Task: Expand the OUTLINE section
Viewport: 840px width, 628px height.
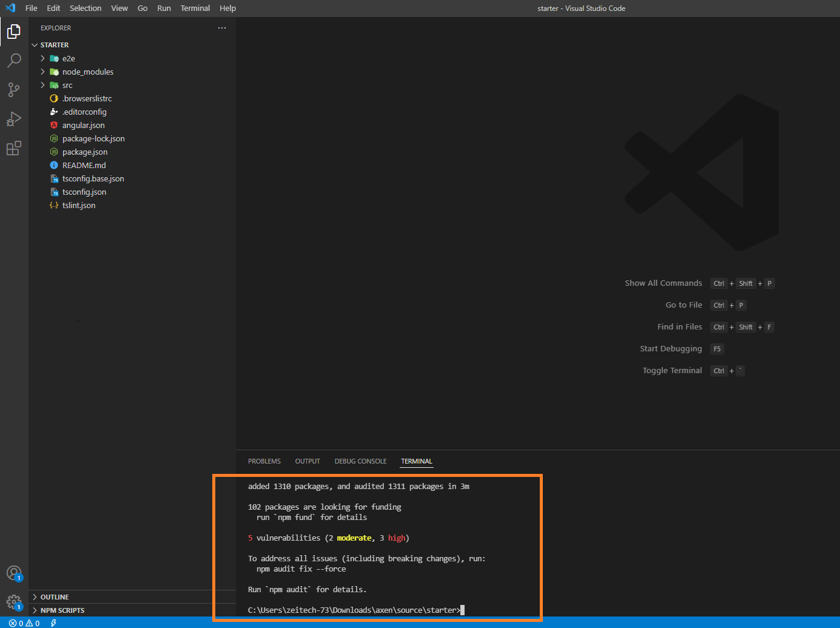Action: tap(132, 597)
